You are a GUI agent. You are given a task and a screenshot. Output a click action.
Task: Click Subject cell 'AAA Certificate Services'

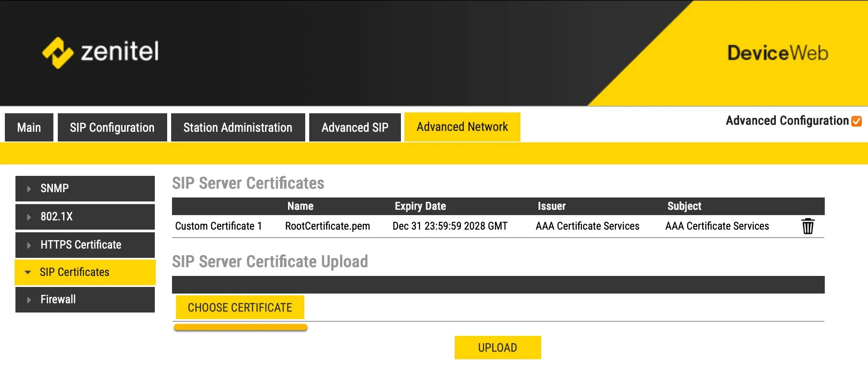pos(717,226)
